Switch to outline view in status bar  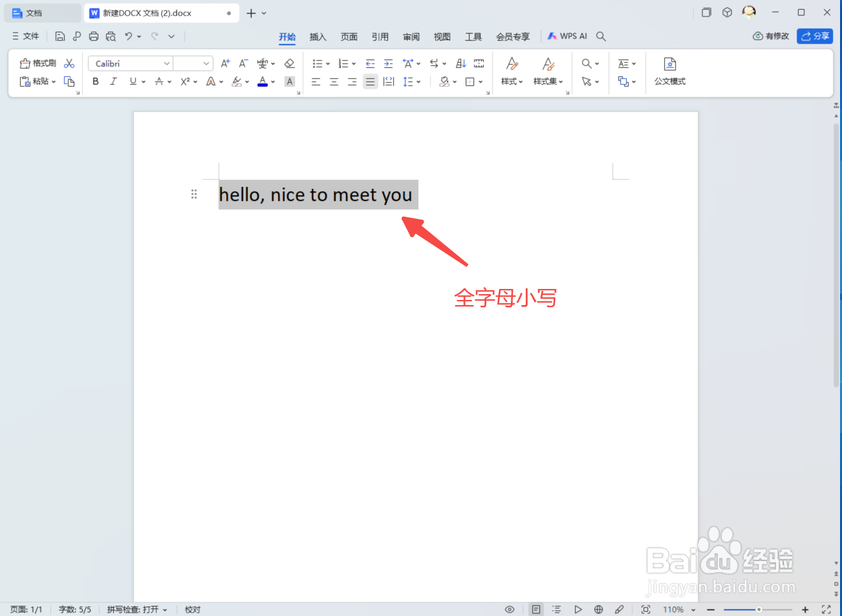[x=557, y=610]
